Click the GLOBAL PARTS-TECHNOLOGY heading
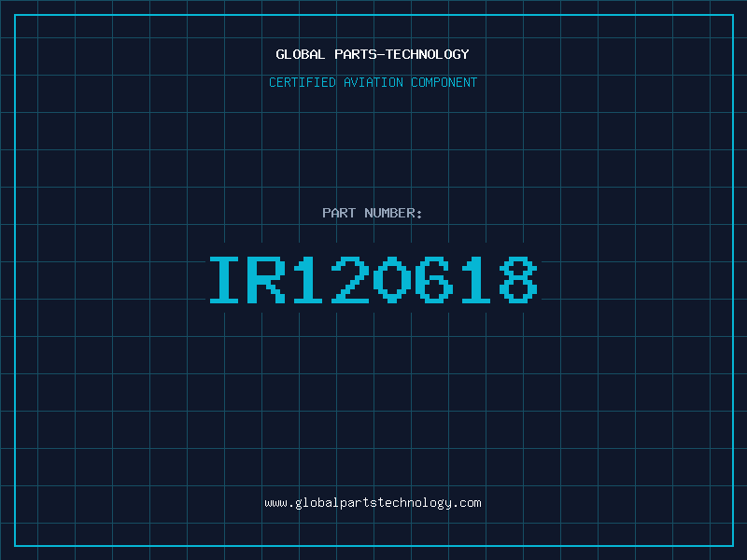The width and height of the screenshot is (747, 560). 373,54
